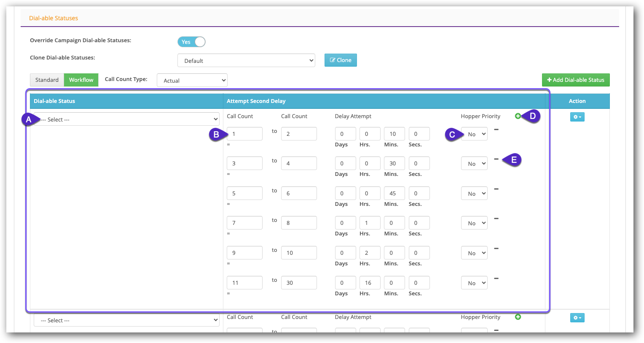Toggle Override Campaign Dial-able Statuses off

(191, 42)
